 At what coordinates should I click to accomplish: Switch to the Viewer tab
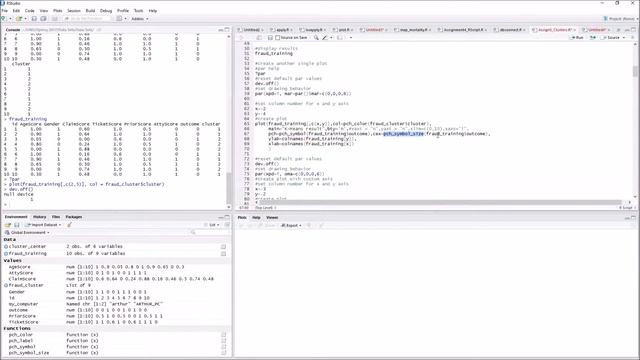(x=272, y=218)
